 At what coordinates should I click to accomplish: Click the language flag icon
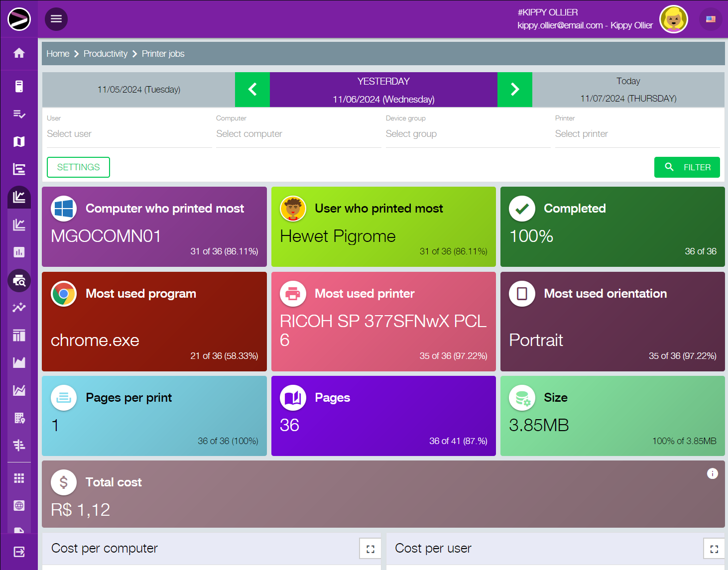tap(711, 19)
